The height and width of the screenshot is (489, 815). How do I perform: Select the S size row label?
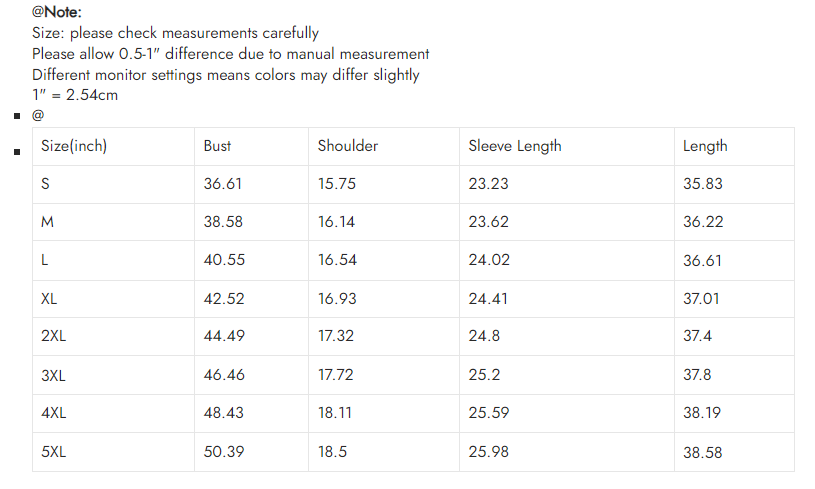pyautogui.click(x=46, y=184)
